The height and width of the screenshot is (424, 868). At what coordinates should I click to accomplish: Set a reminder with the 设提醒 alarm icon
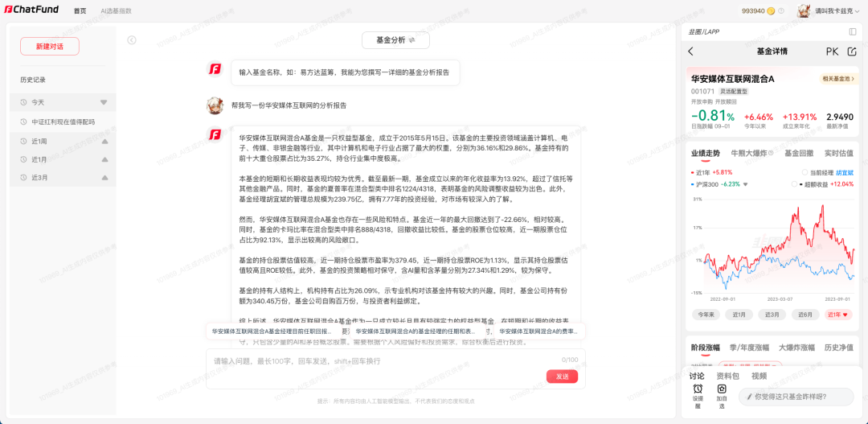(698, 389)
